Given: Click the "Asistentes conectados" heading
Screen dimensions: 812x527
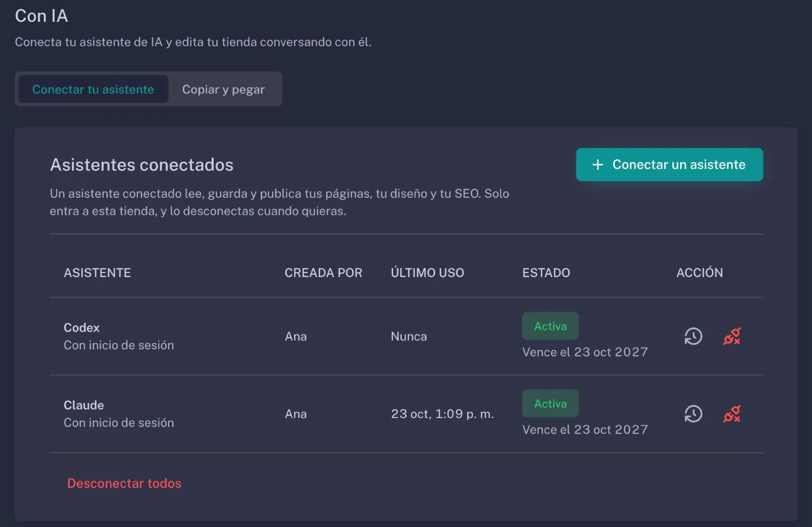Looking at the screenshot, I should 142,165.
